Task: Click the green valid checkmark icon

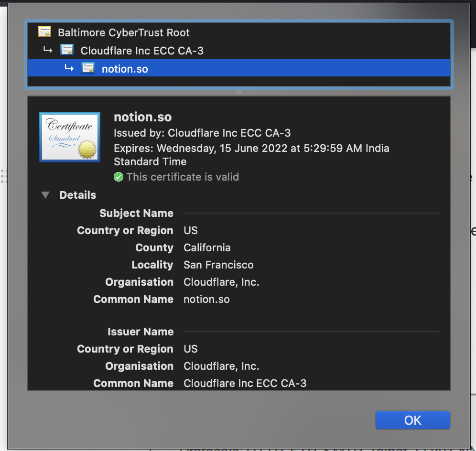Action: [119, 177]
